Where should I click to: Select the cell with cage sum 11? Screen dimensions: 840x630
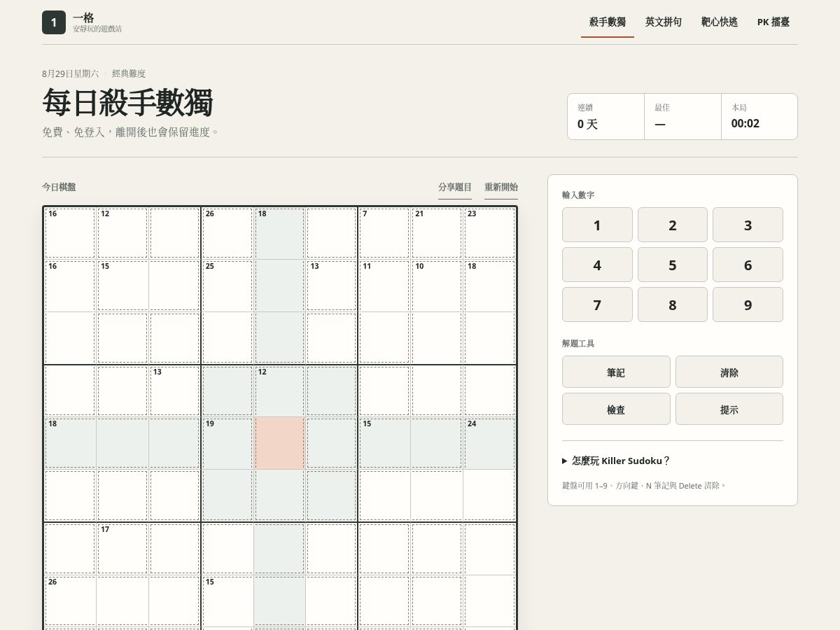pyautogui.click(x=384, y=286)
